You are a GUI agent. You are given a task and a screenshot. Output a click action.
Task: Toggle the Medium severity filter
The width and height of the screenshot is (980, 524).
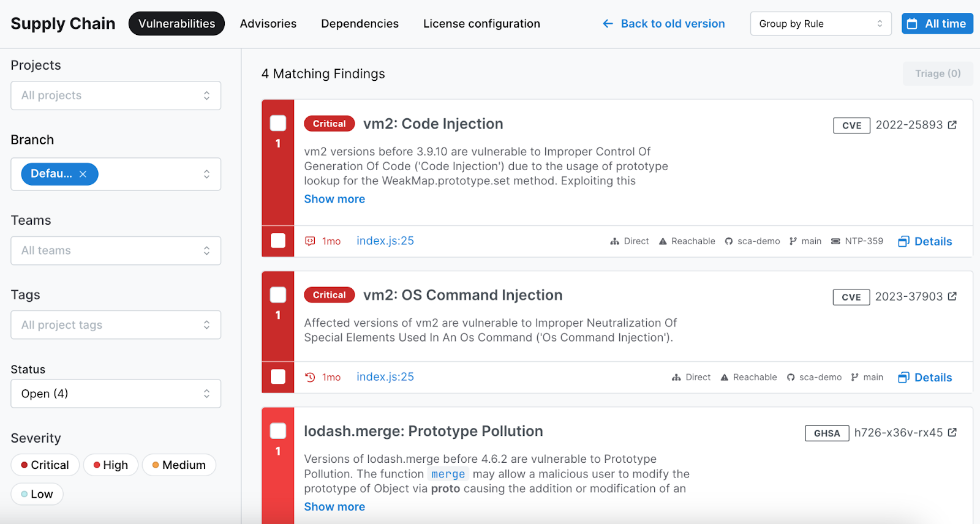click(179, 465)
